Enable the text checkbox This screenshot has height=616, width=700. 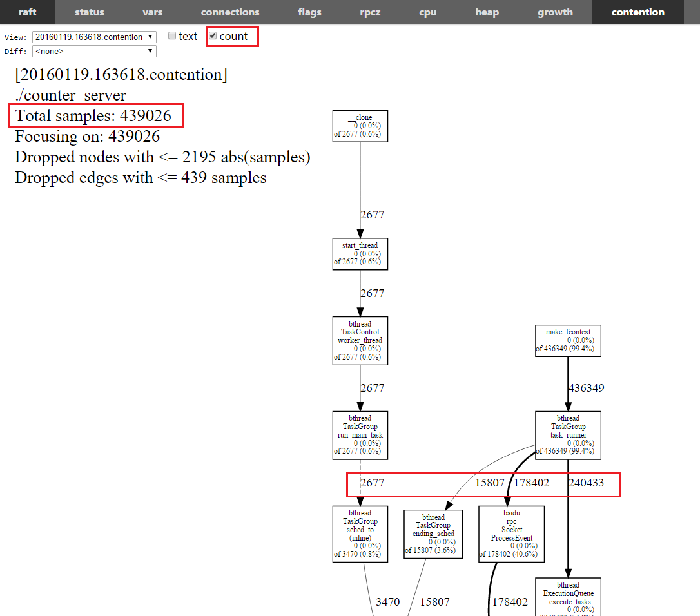tap(172, 36)
